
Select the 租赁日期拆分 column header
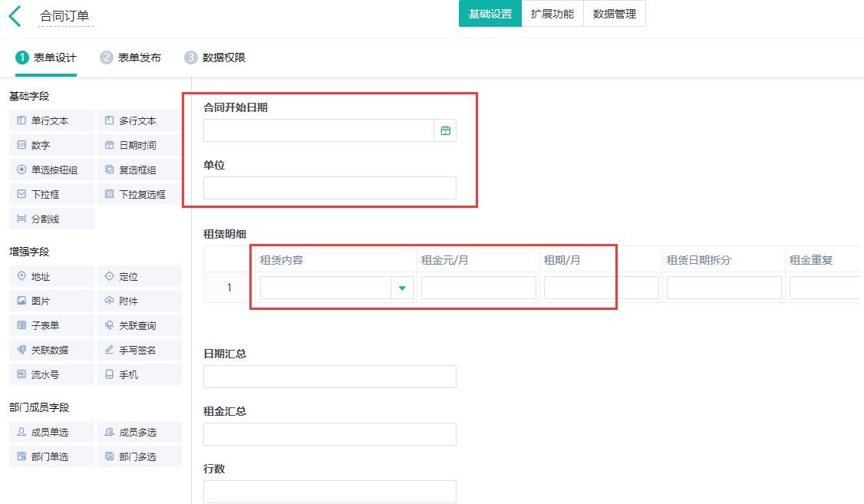coord(699,260)
